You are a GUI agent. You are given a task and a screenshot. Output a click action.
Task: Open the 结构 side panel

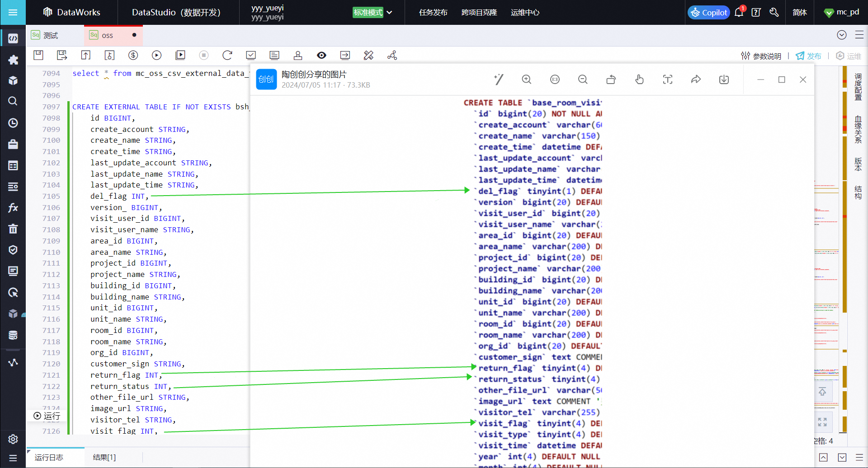click(x=858, y=192)
